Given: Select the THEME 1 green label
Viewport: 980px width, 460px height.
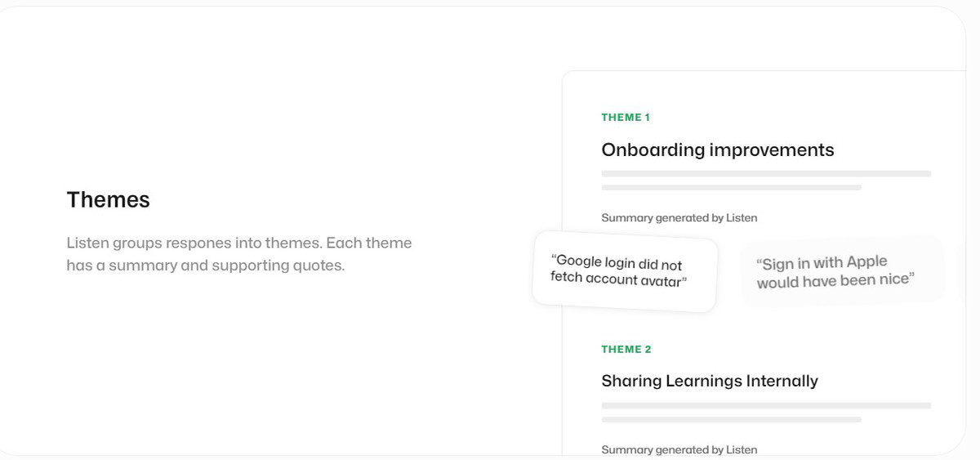Looking at the screenshot, I should [x=626, y=118].
